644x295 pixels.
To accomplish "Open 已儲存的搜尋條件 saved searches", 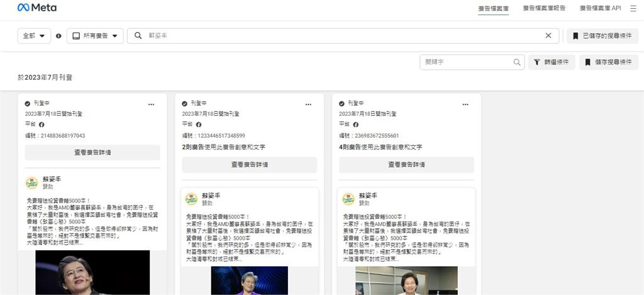I will click(x=602, y=36).
